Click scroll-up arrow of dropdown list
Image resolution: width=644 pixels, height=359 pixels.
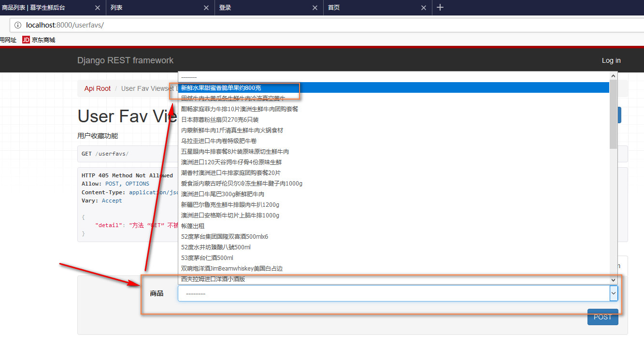(614, 76)
